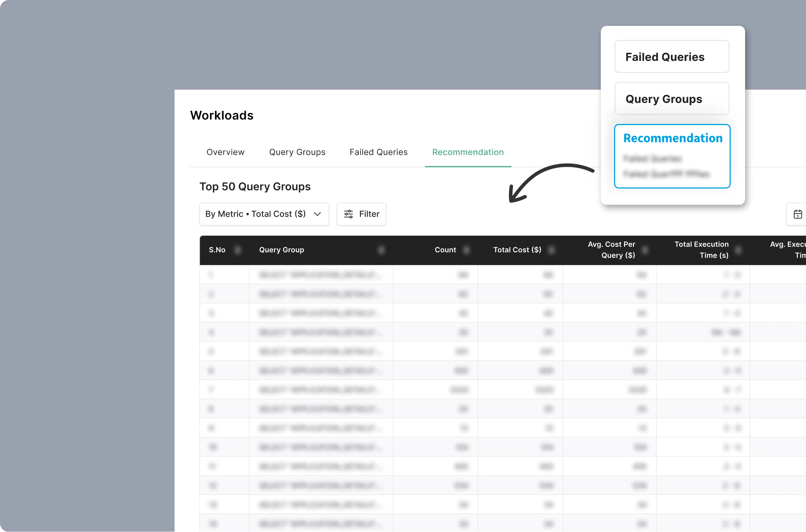Image resolution: width=806 pixels, height=532 pixels.
Task: Click the sort icon on Count header
Action: click(x=466, y=250)
